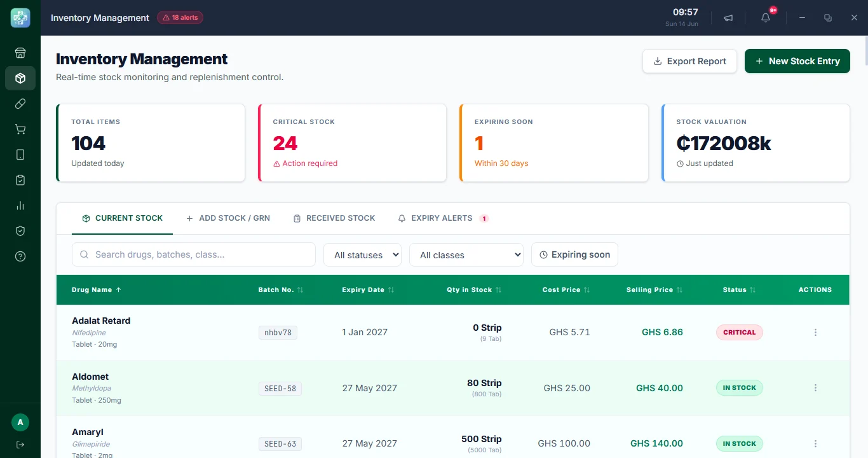Click the Adalat Retard drug name
Viewport: 868px width, 458px height.
[101, 321]
